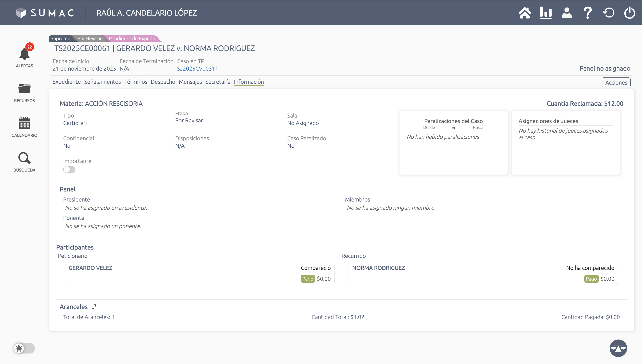Open TPI case link SJ2025CV00311
Viewport: 642px width, 364px height.
click(197, 69)
